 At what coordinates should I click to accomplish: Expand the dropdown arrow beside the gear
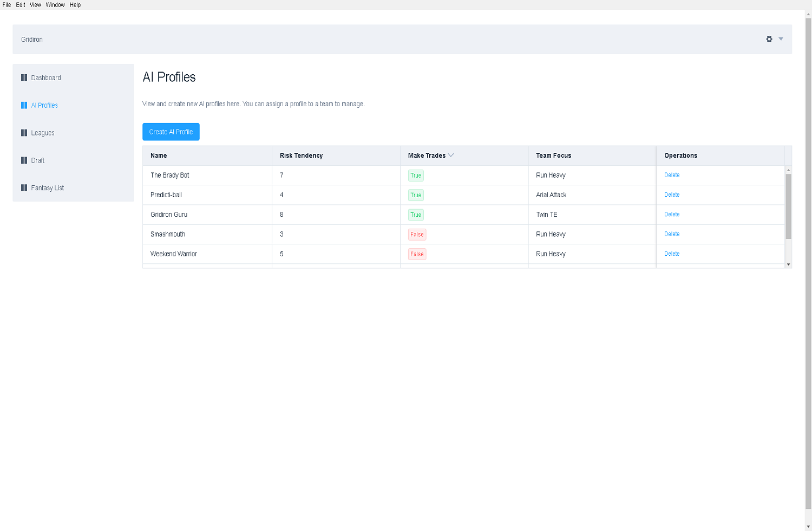781,39
